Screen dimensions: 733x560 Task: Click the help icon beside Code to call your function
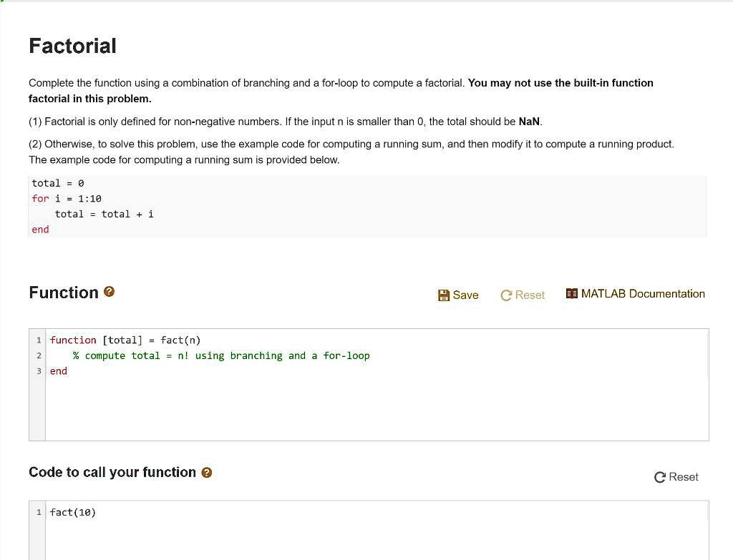pos(207,472)
